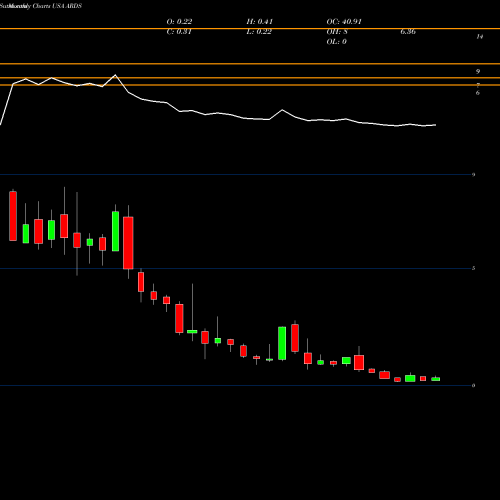This screenshot has width=500, height=500.
Task: Select the 'H: 0.41' high value
Action: click(x=260, y=22)
